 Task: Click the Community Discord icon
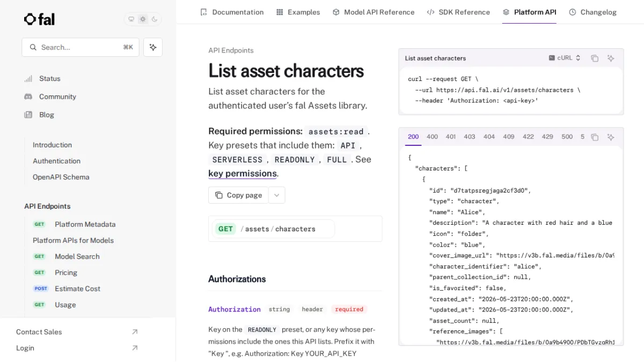coord(28,97)
